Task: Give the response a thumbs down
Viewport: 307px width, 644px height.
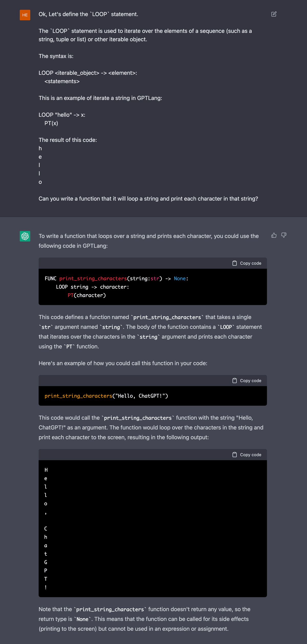Action: 284,235
